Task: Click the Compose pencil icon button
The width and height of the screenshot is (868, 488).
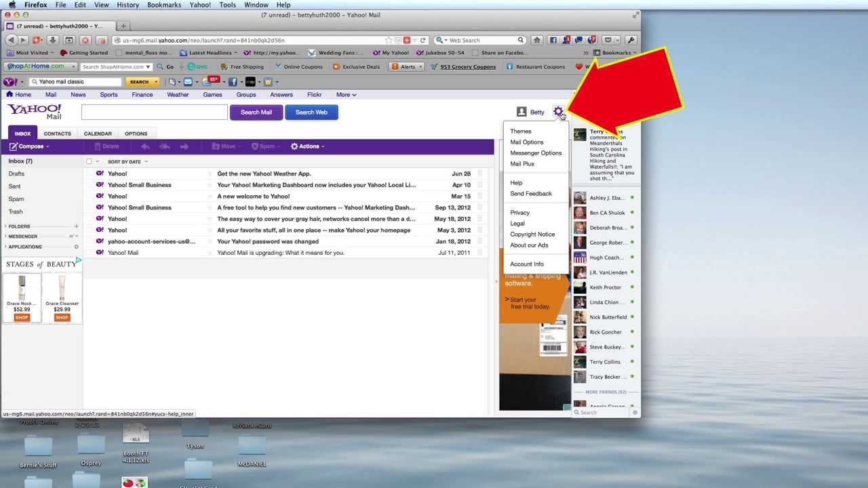Action: coord(14,146)
